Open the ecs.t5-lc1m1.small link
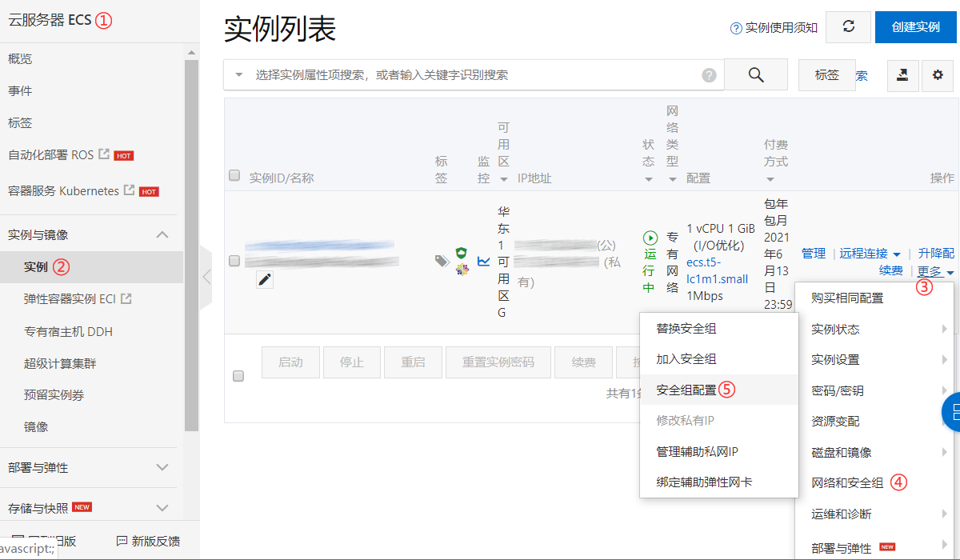The image size is (960, 560). (718, 270)
